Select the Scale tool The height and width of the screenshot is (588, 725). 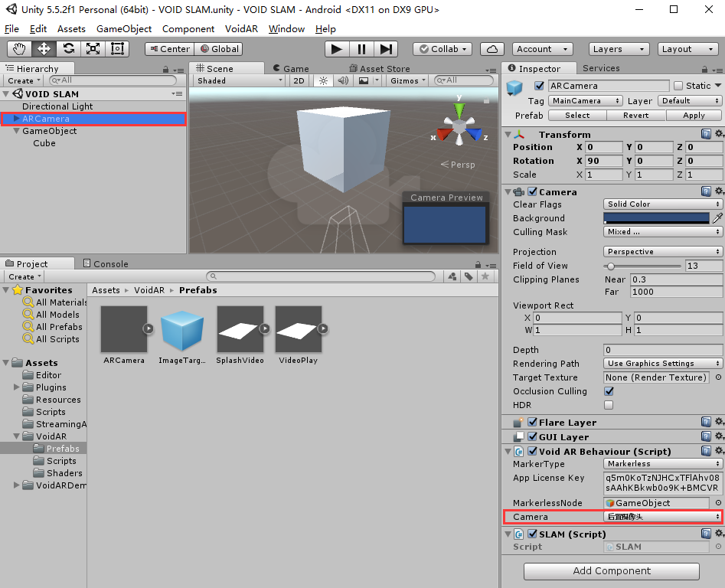[93, 48]
